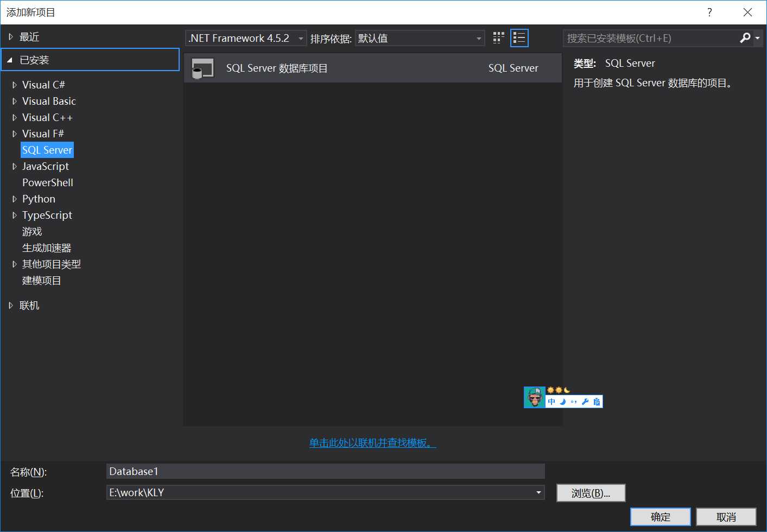Open the .NET Framework 4.5.2 dropdown

click(x=246, y=38)
